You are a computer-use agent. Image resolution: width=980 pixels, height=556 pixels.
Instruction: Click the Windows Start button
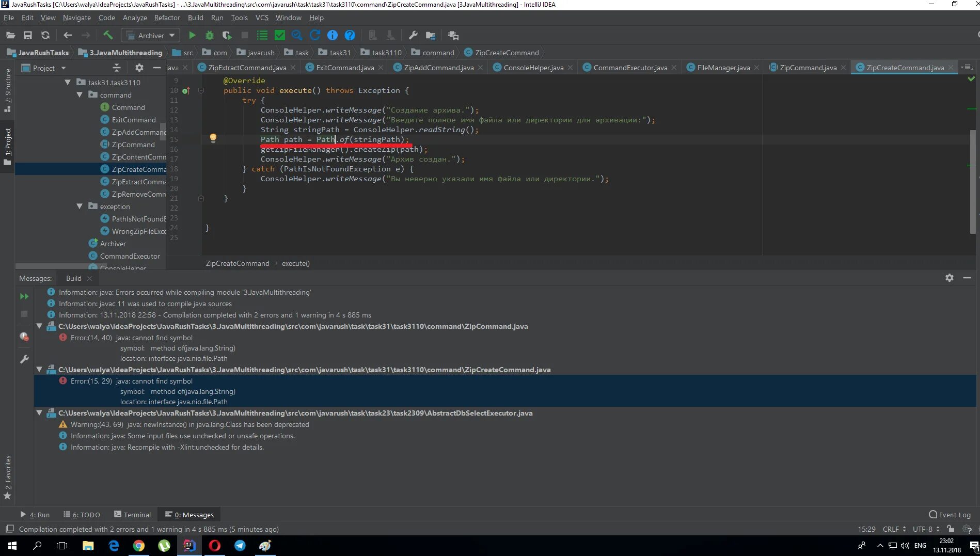(x=12, y=545)
